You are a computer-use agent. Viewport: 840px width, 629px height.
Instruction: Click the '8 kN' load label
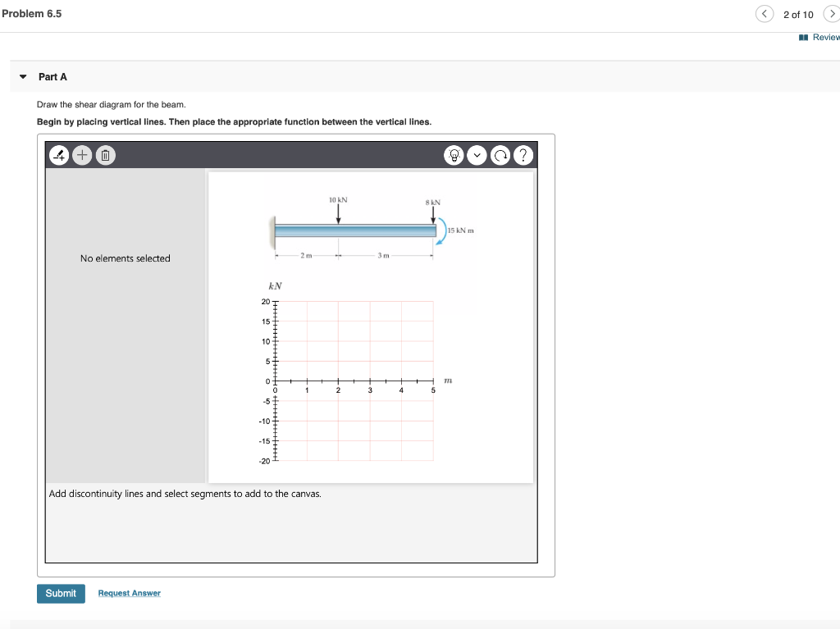click(433, 203)
